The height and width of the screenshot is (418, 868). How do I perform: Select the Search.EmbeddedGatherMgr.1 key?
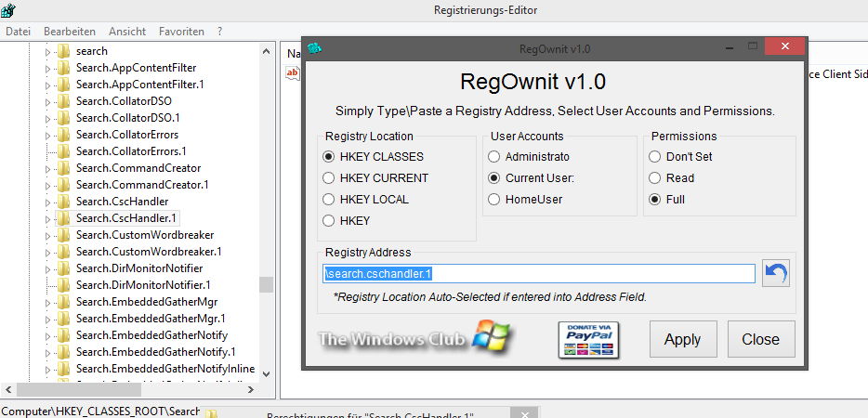(151, 319)
